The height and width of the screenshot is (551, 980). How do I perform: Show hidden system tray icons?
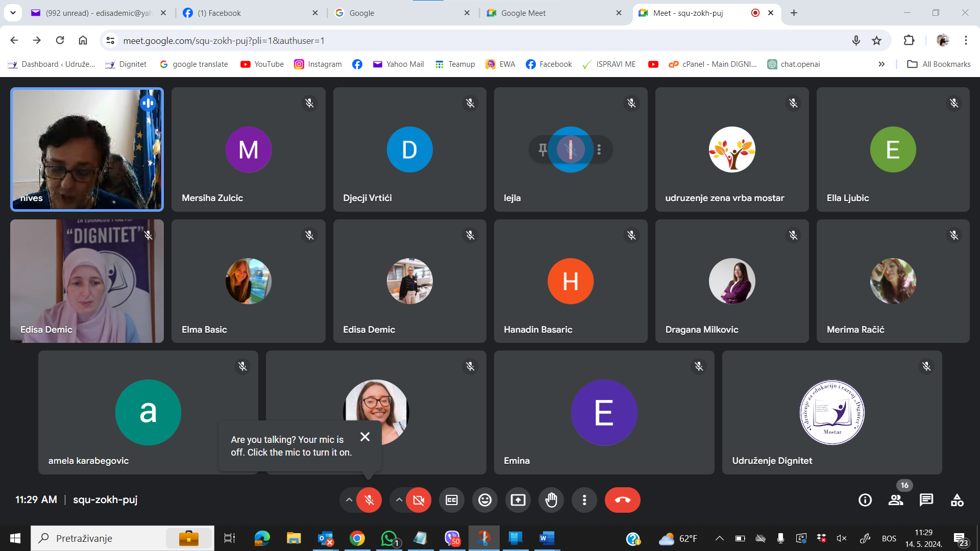[x=720, y=538]
